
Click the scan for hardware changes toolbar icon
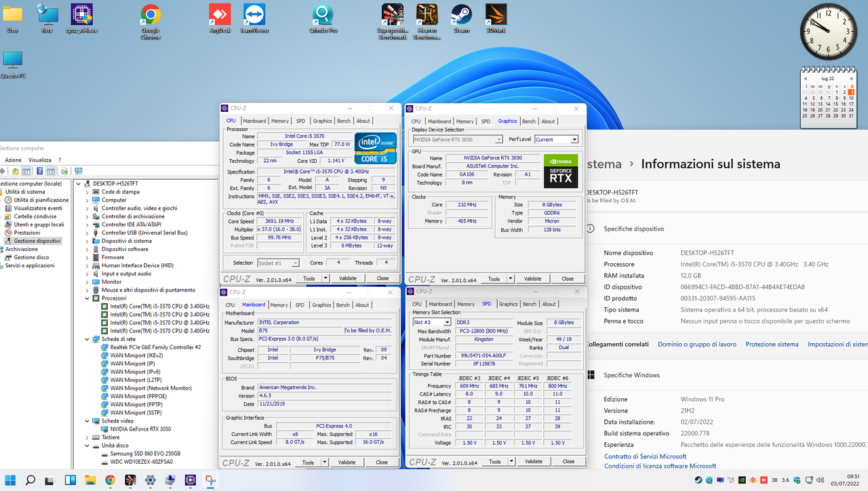coord(79,172)
